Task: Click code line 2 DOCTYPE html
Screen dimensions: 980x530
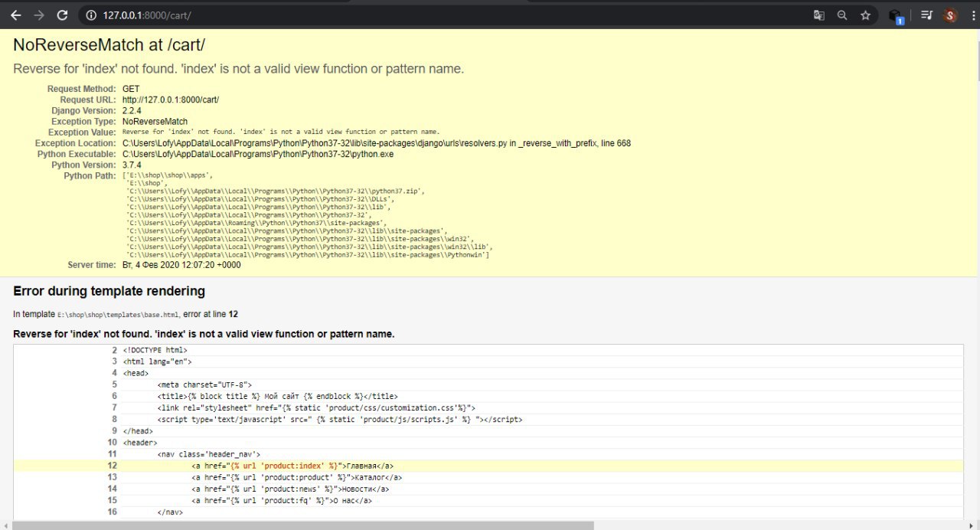Action: (488, 350)
